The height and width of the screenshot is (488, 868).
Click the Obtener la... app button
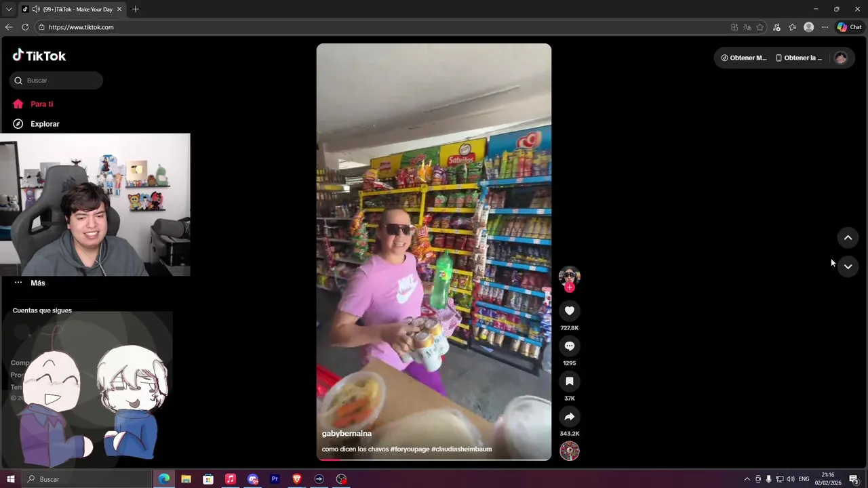pos(799,58)
